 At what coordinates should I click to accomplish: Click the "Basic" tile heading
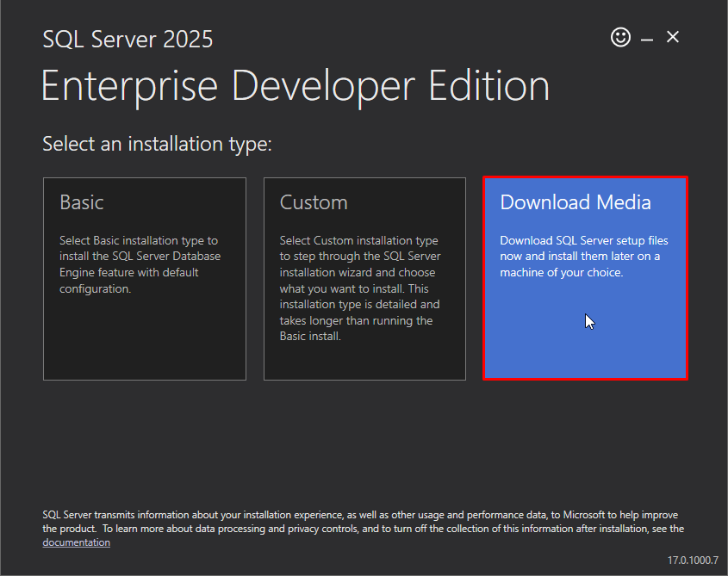click(82, 202)
